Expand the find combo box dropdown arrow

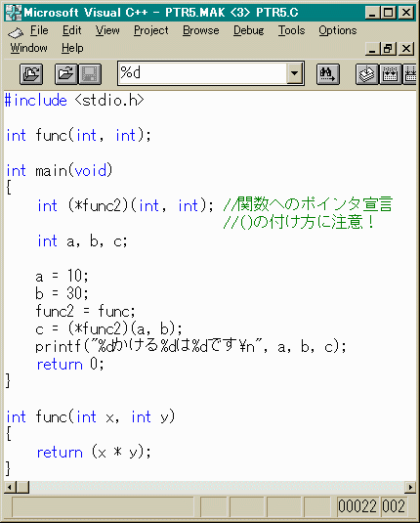(x=295, y=73)
